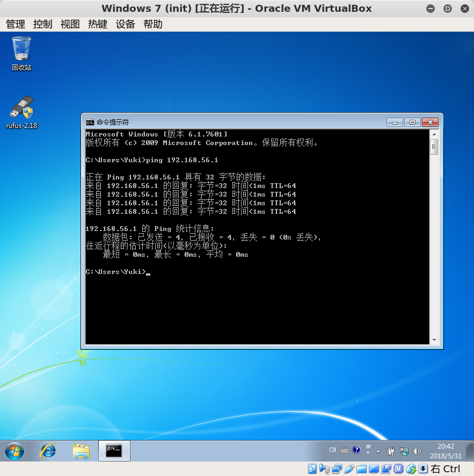Launch Internet Explorer from the taskbar

click(48, 451)
